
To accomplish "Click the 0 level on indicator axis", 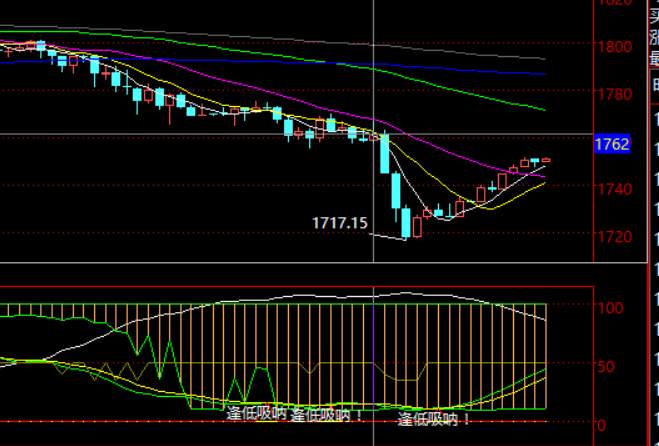I will pyautogui.click(x=602, y=425).
